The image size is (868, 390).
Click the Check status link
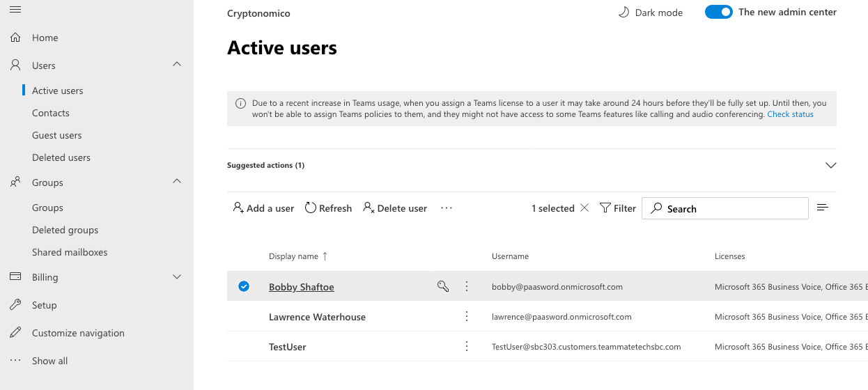790,114
